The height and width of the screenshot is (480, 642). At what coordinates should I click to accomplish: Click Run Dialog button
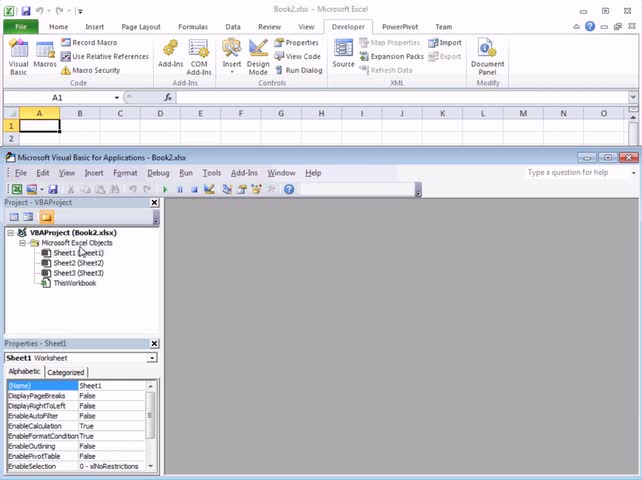tap(298, 70)
